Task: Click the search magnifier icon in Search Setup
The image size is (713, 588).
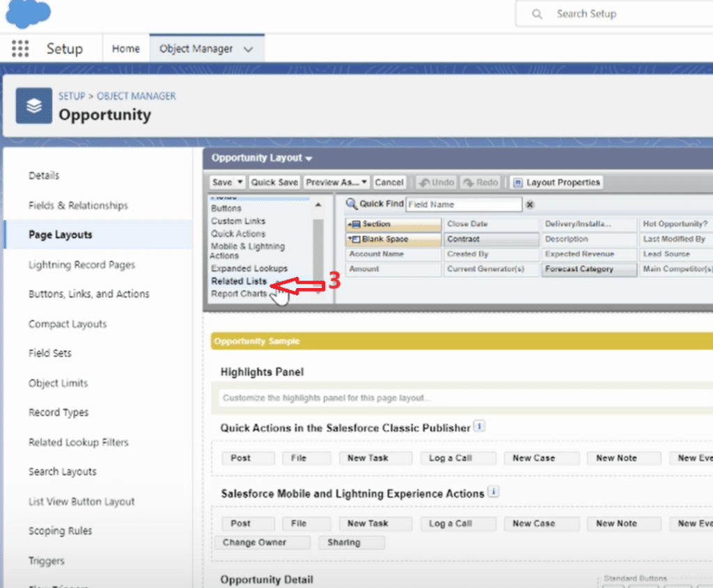Action: pos(537,14)
